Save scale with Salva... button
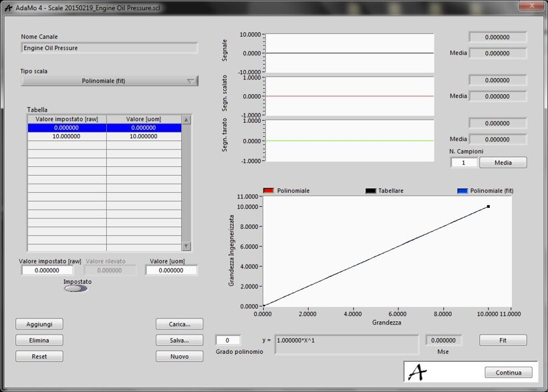 click(179, 340)
